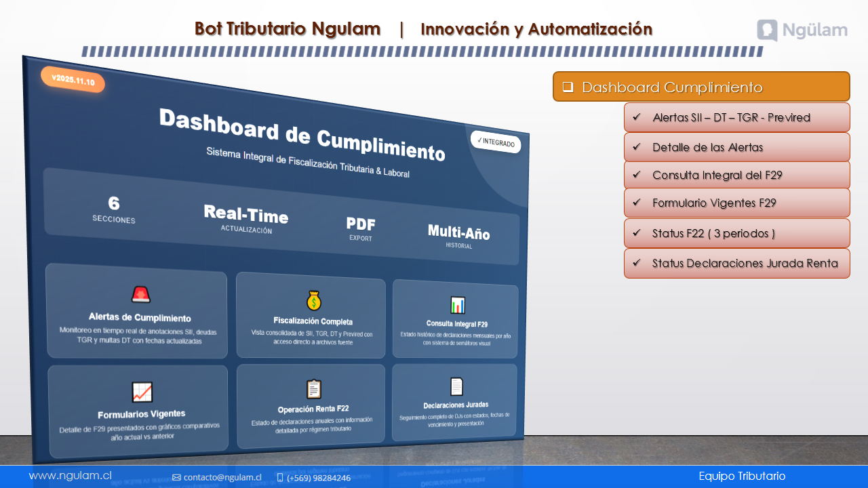Click the clipboard Operación Renta F22 icon
The width and height of the screenshot is (868, 488).
click(313, 389)
